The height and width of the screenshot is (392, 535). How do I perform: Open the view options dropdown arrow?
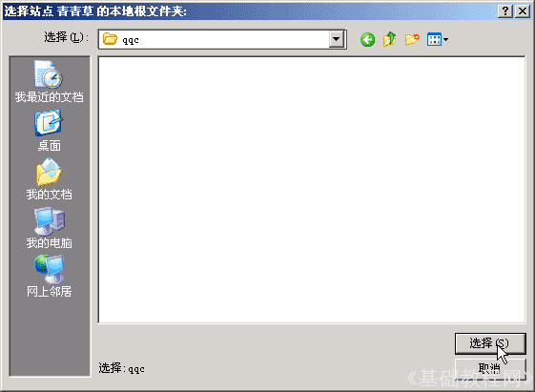click(x=445, y=40)
